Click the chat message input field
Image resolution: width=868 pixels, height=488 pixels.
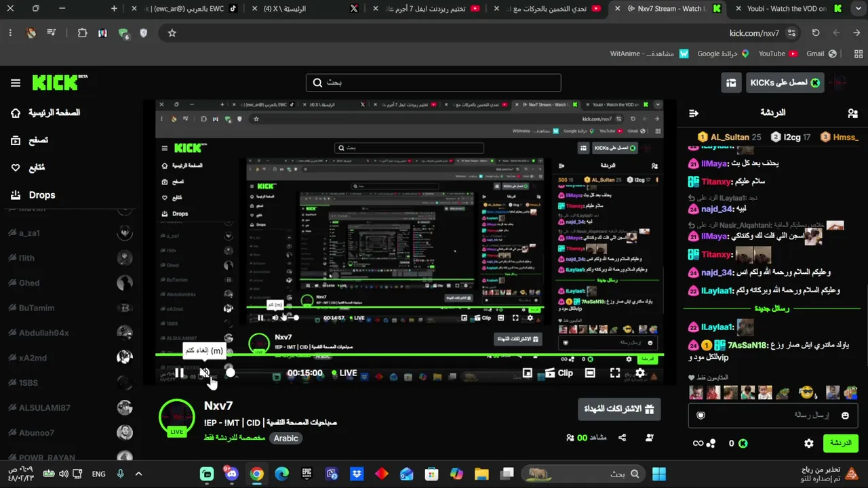[x=773, y=415]
